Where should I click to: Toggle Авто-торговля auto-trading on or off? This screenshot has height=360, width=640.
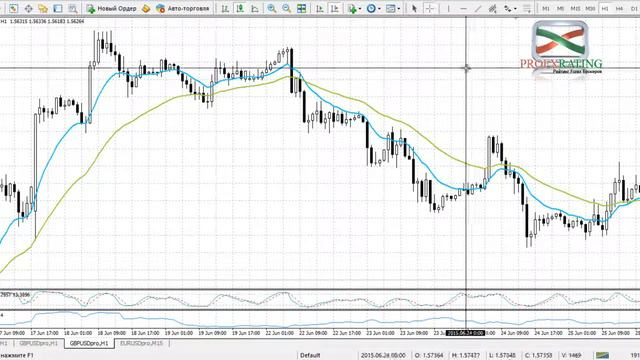[x=182, y=8]
